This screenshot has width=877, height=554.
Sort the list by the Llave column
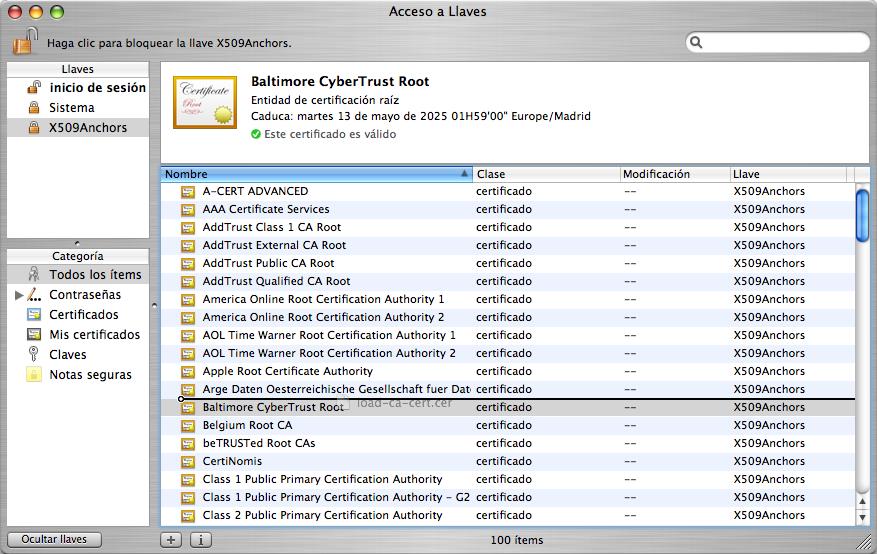[788, 174]
